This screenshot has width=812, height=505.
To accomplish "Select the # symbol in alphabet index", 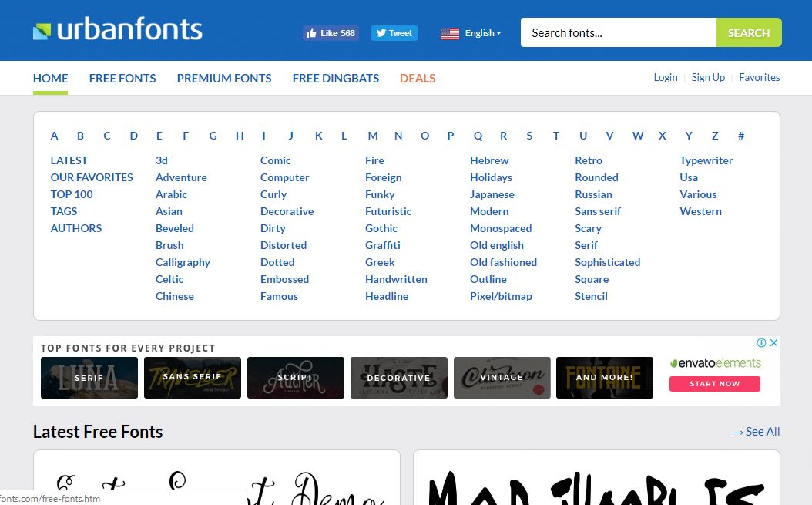I will pos(741,136).
